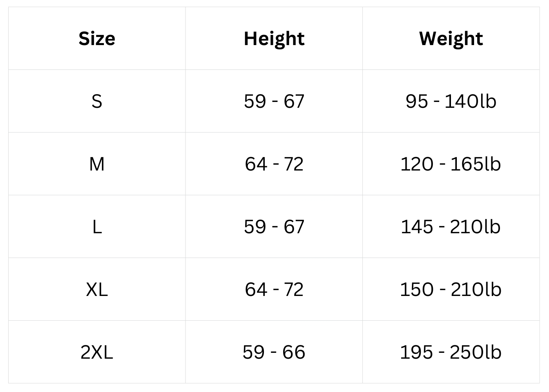
Task: Click the Size column header
Action: pyautogui.click(x=97, y=38)
